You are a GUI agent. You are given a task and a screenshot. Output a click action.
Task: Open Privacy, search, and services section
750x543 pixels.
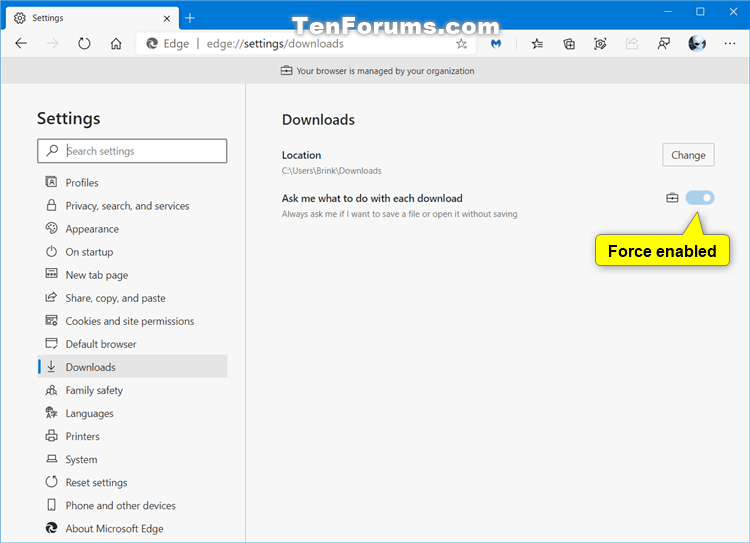click(x=127, y=206)
